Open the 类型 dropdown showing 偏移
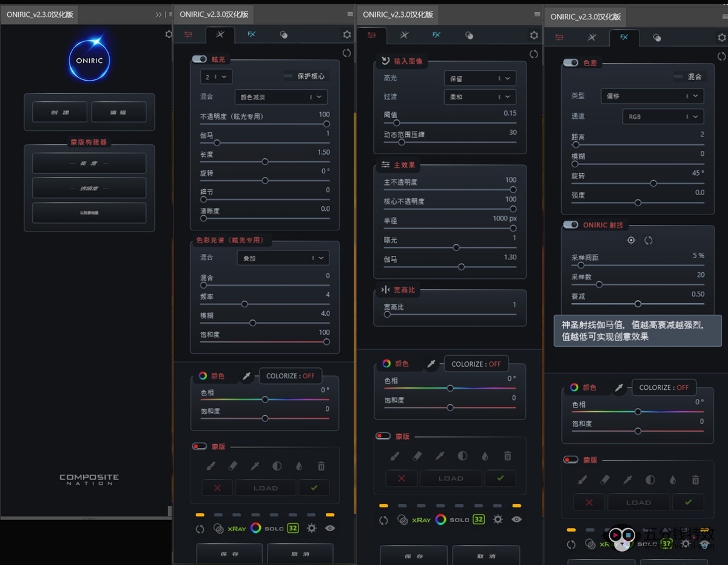This screenshot has width=728, height=565. [652, 96]
